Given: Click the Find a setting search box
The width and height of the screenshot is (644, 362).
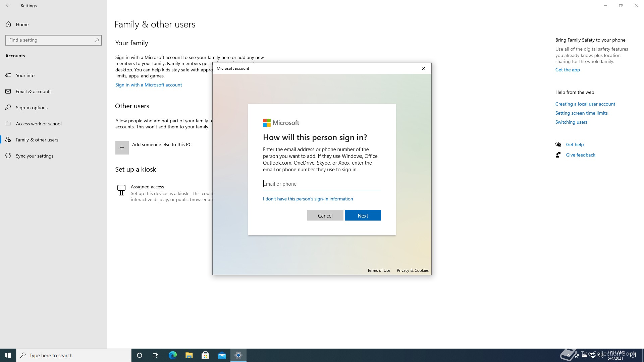Looking at the screenshot, I should pos(50,40).
